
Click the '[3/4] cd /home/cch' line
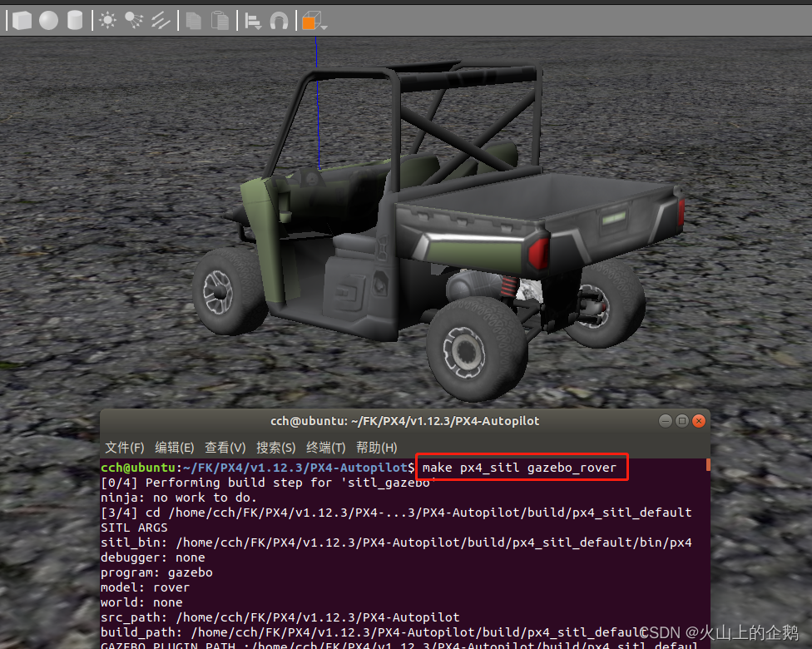click(396, 513)
